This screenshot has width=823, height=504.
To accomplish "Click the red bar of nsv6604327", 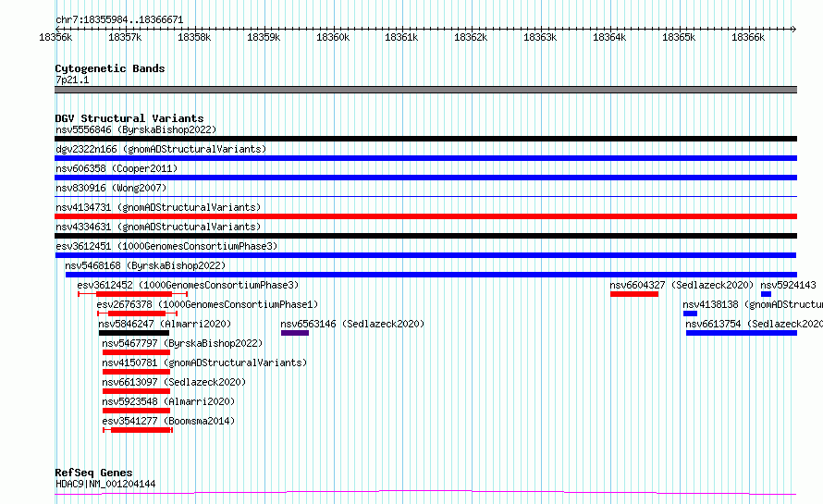I will point(634,294).
